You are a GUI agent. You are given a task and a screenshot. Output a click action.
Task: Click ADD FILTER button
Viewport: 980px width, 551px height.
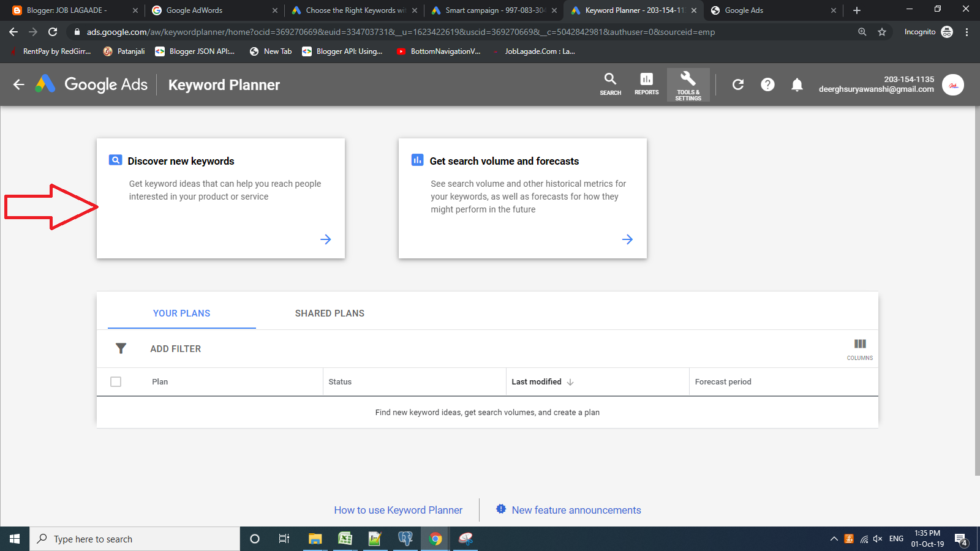click(x=176, y=349)
